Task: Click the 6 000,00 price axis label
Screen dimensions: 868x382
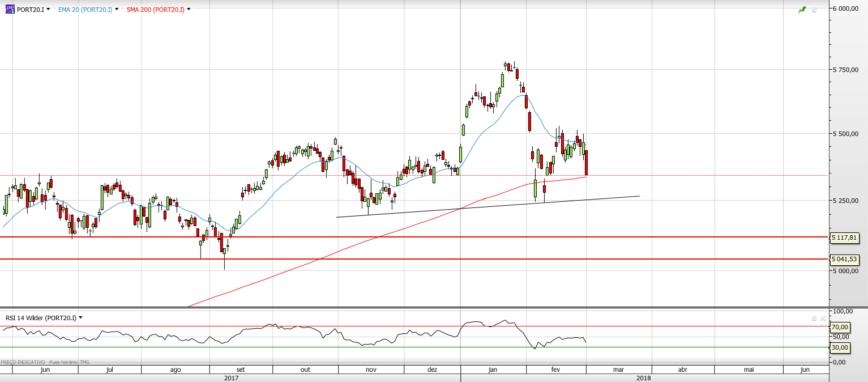Action: point(845,9)
